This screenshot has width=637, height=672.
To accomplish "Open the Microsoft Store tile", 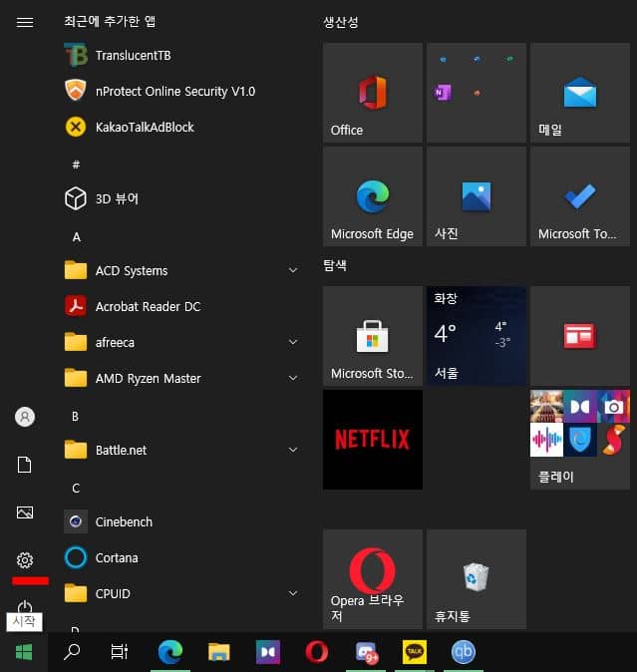I will [373, 336].
